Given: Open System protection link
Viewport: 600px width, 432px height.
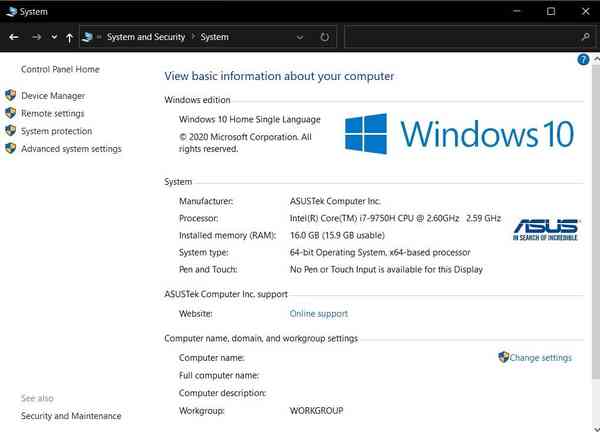Looking at the screenshot, I should coord(56,131).
